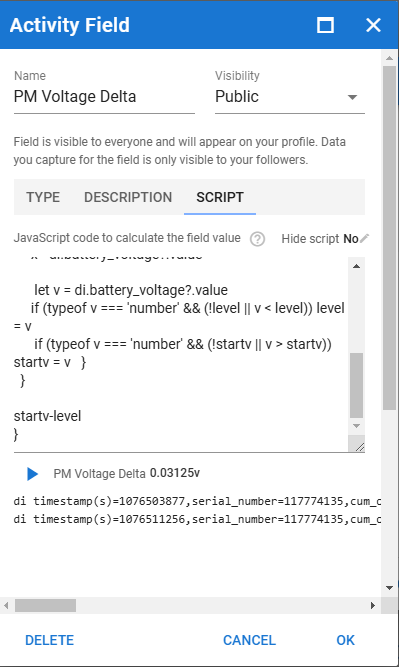The image size is (399, 667).
Task: Click the DELETE button
Action: 49,640
